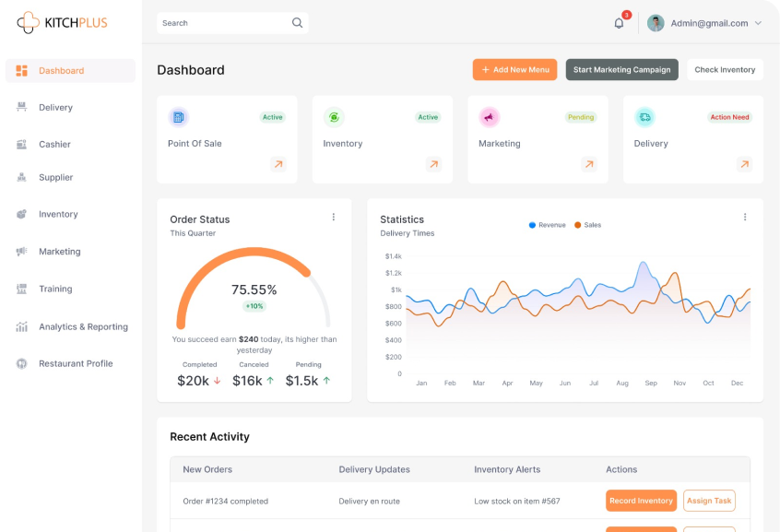This screenshot has width=780, height=532.
Task: Expand the Admin@gmail.com account dropdown
Action: (x=758, y=23)
